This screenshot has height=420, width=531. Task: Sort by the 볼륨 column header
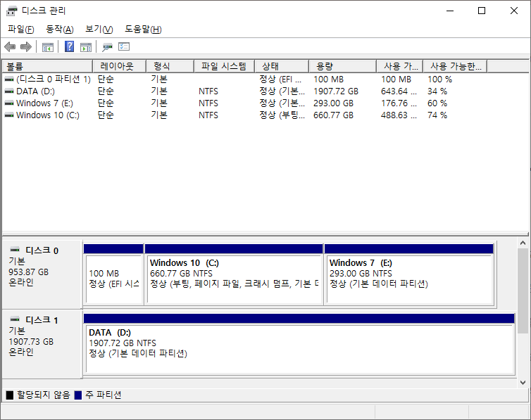(x=47, y=66)
